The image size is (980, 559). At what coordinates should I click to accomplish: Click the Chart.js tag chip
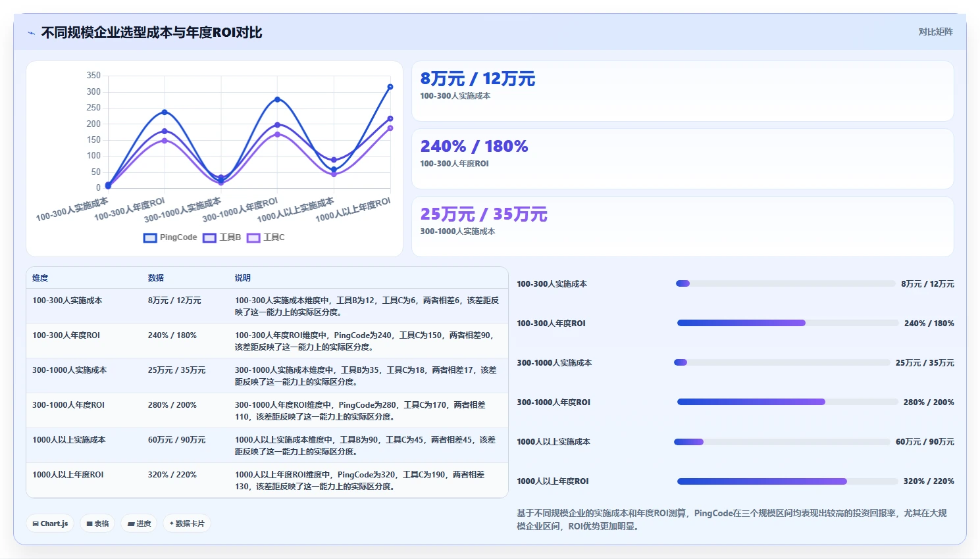[50, 523]
